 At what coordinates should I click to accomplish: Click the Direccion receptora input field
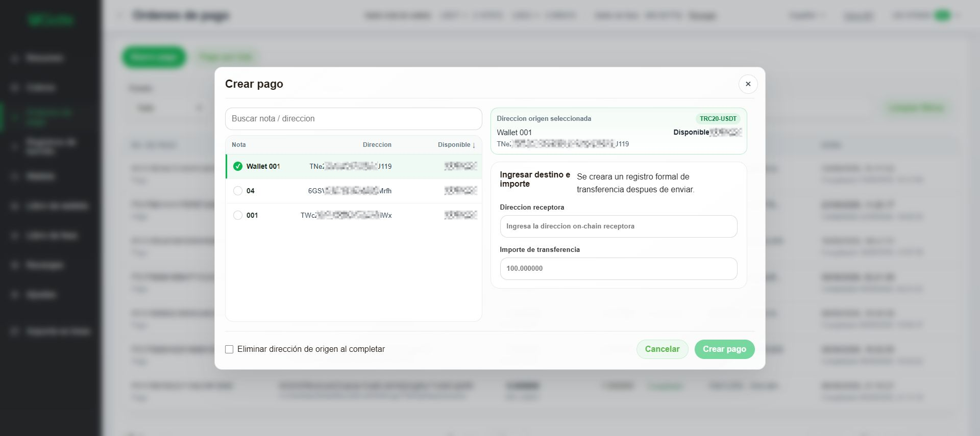click(619, 226)
